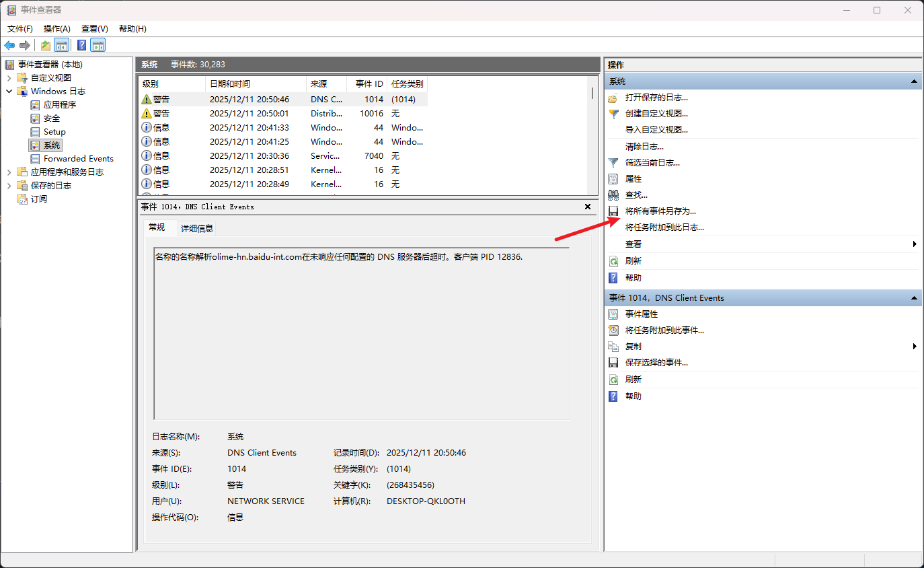
Task: Collapse the 事件 1014 actions section header
Action: 763,297
